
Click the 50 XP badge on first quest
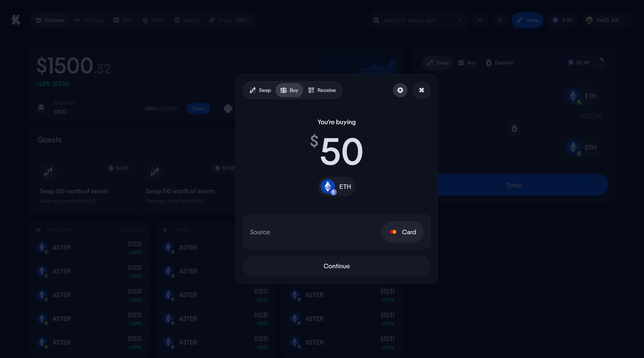(x=118, y=168)
